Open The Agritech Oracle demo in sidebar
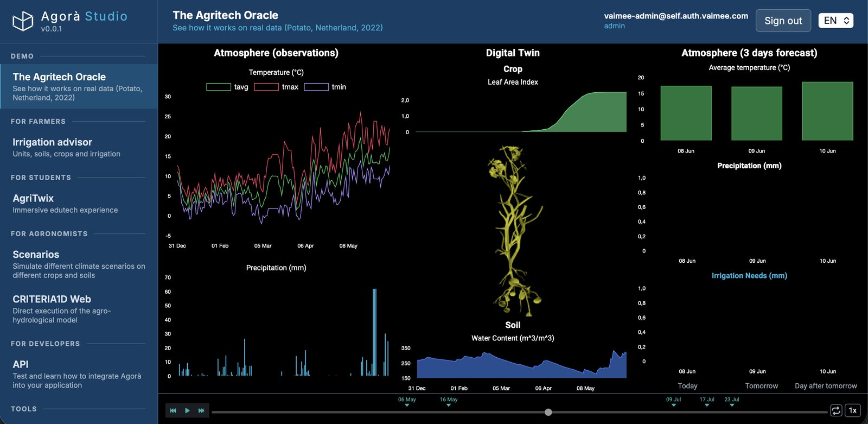This screenshot has width=868, height=424. coord(79,87)
